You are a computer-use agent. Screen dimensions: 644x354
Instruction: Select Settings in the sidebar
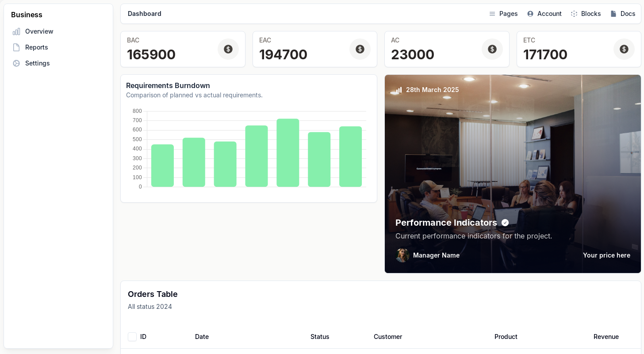[38, 63]
